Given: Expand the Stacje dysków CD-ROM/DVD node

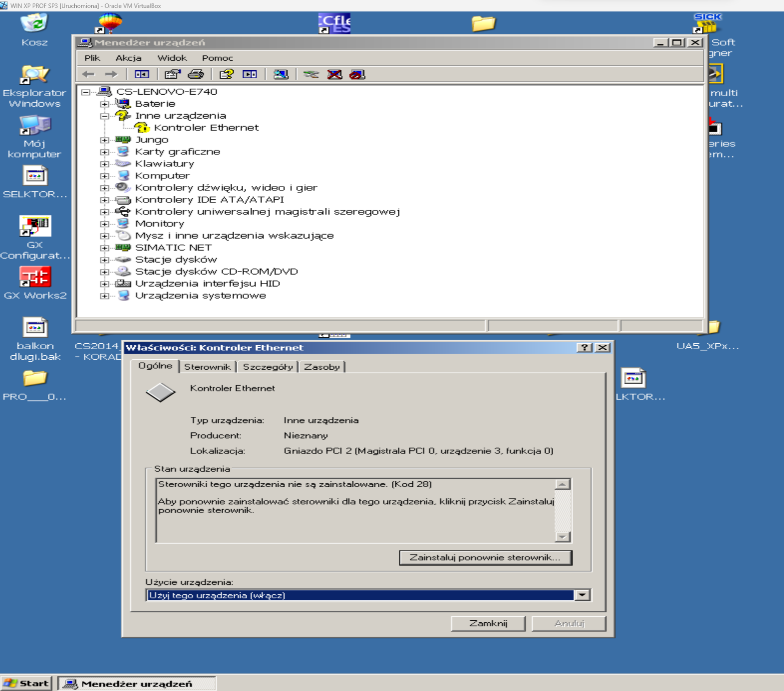Looking at the screenshot, I should coord(104,272).
